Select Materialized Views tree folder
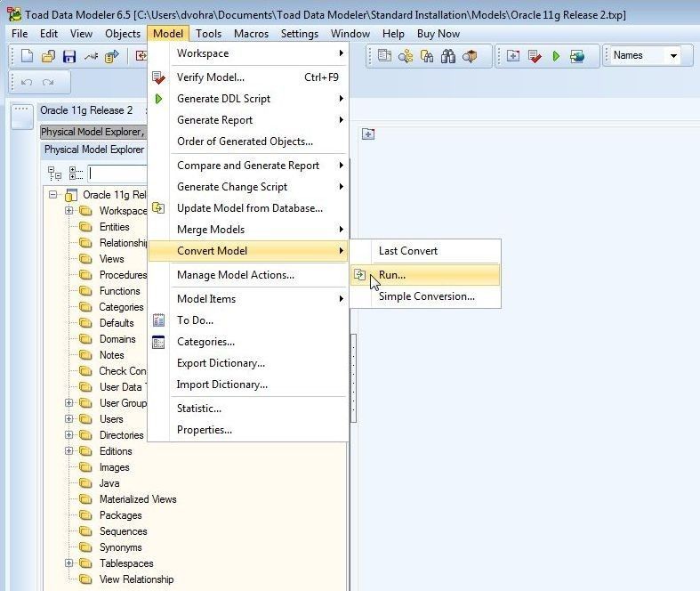The height and width of the screenshot is (591, 700). click(138, 499)
